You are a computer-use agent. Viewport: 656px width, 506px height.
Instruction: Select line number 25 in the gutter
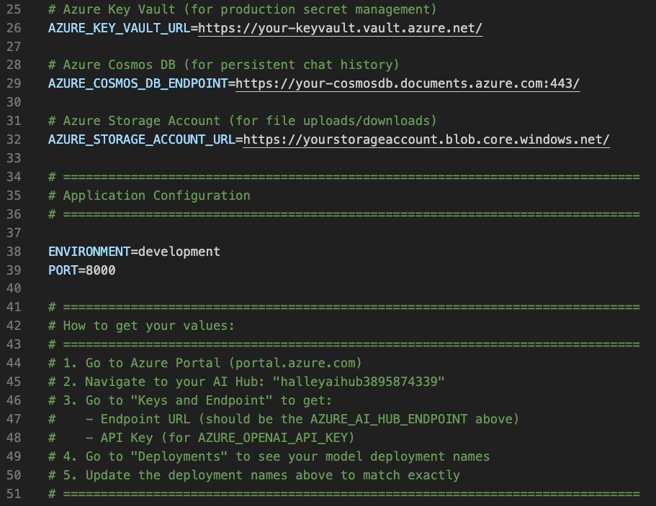tap(14, 9)
